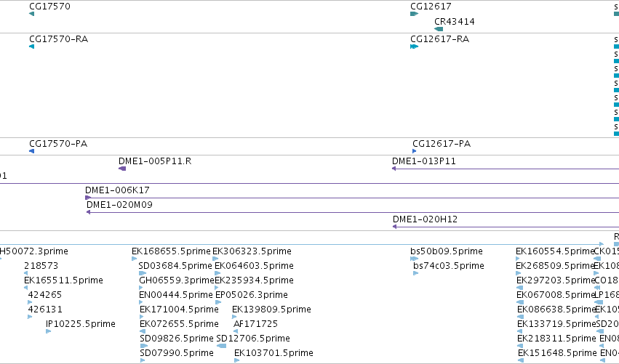Click the DME1-020M09 clone label
619x364 pixels.
119,205
